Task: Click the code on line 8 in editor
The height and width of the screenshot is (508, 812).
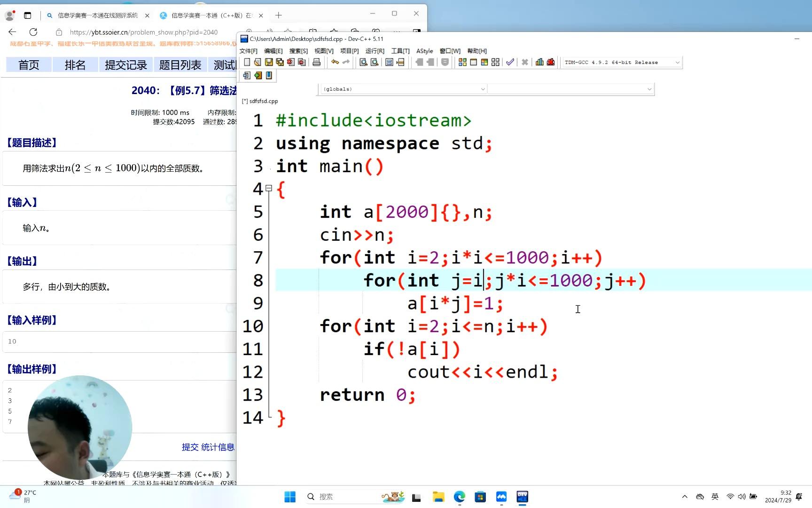Action: pyautogui.click(x=505, y=280)
